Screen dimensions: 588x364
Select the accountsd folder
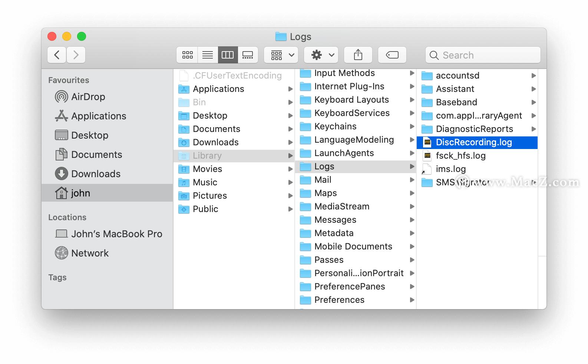pos(477,76)
